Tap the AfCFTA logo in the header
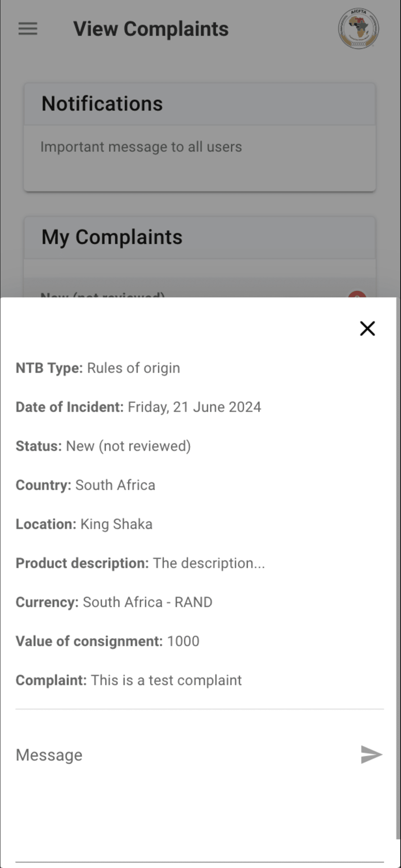401x868 pixels. [x=358, y=29]
